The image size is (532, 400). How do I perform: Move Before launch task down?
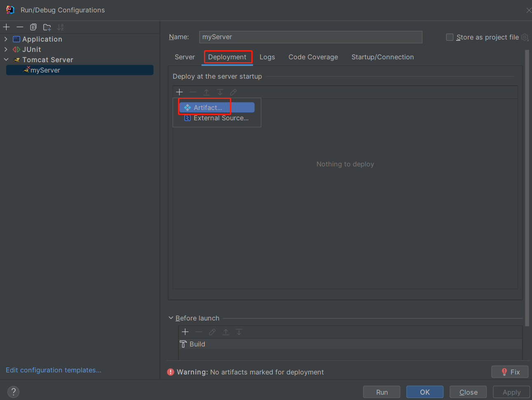[239, 332]
